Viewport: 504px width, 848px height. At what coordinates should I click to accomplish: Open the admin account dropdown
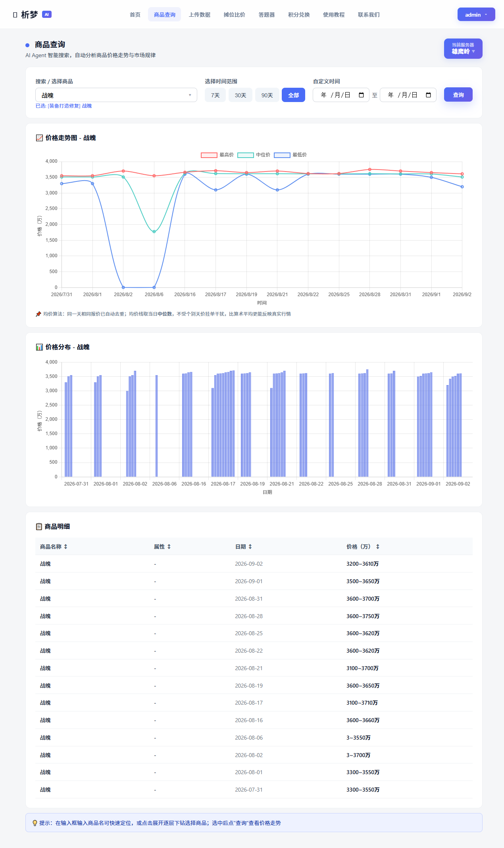[x=476, y=14]
